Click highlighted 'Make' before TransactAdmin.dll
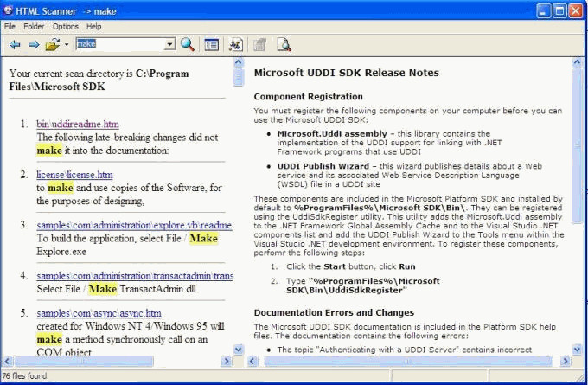588x385 pixels. click(102, 289)
